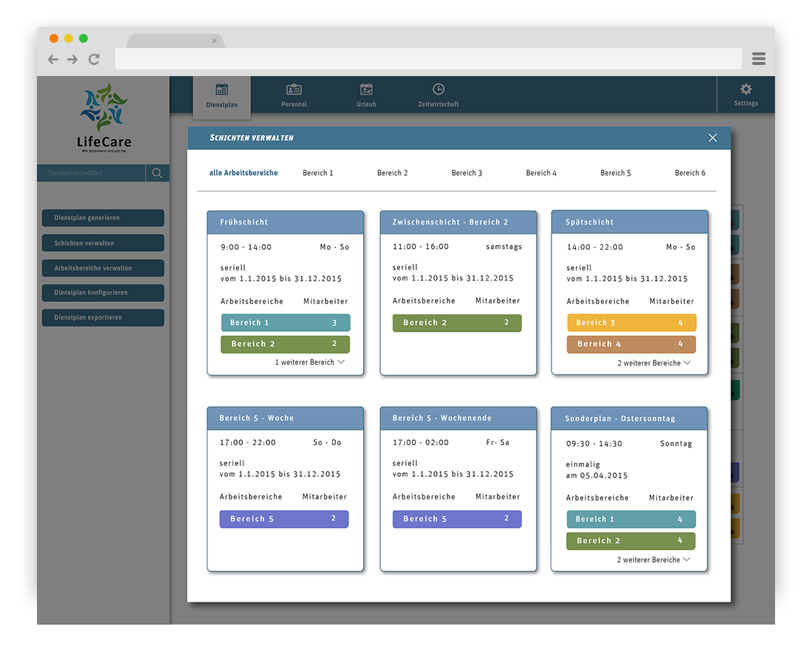The height and width of the screenshot is (663, 812).
Task: Click the yellow Bereich 3 bar in Spätschicht
Action: click(x=631, y=323)
